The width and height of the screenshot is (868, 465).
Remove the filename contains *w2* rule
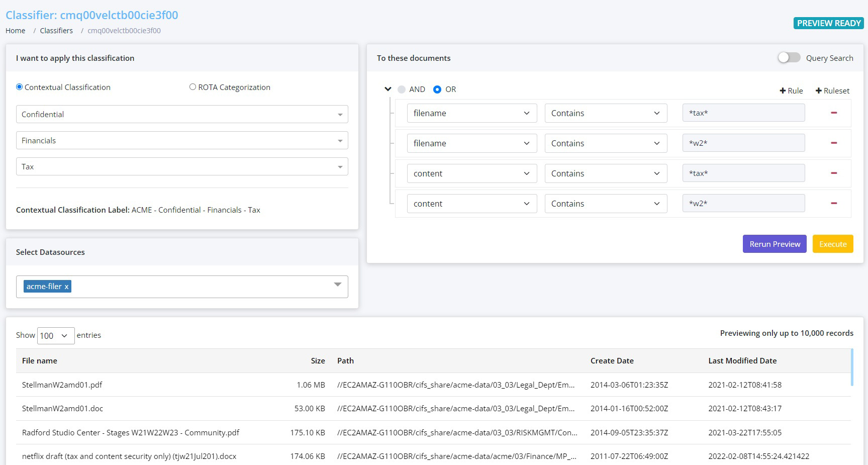(834, 143)
